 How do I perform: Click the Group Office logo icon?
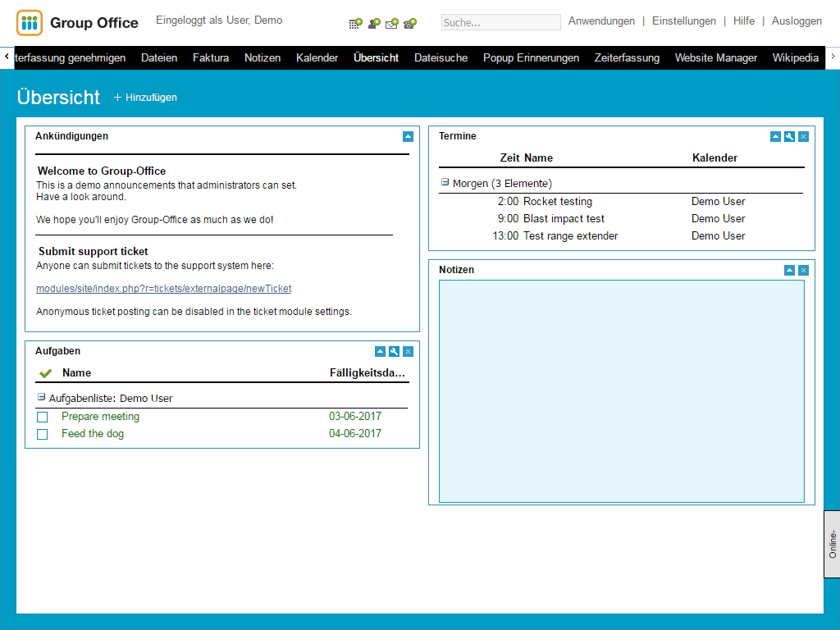point(30,23)
